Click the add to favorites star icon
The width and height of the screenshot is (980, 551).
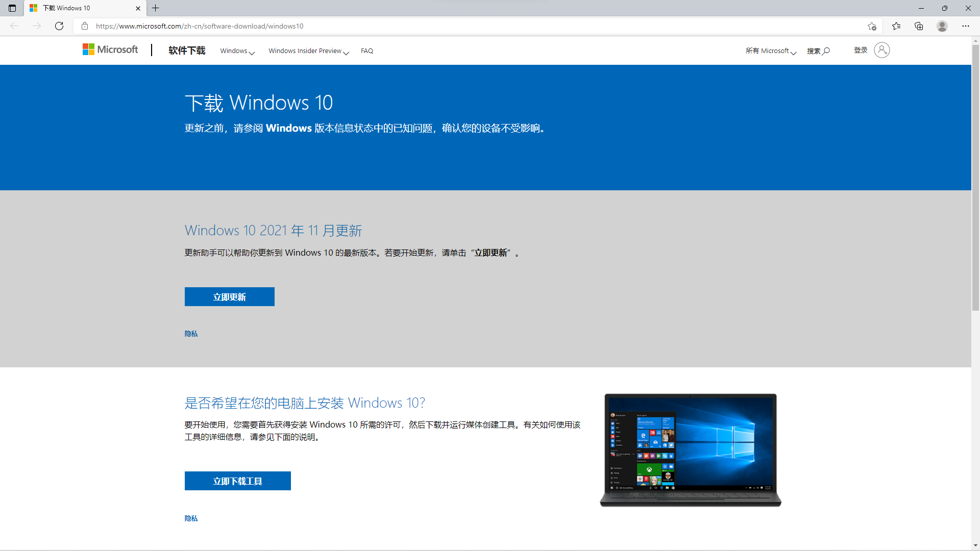(x=872, y=26)
